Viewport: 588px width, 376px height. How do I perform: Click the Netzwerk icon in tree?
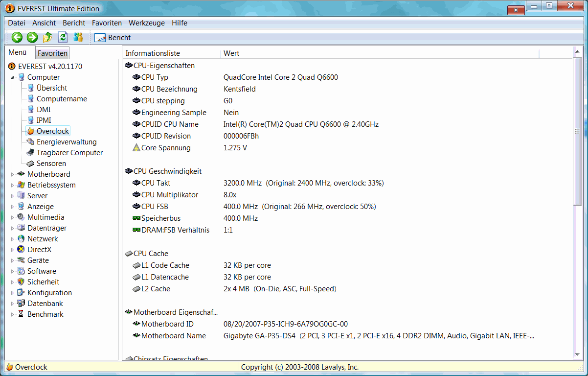[21, 238]
